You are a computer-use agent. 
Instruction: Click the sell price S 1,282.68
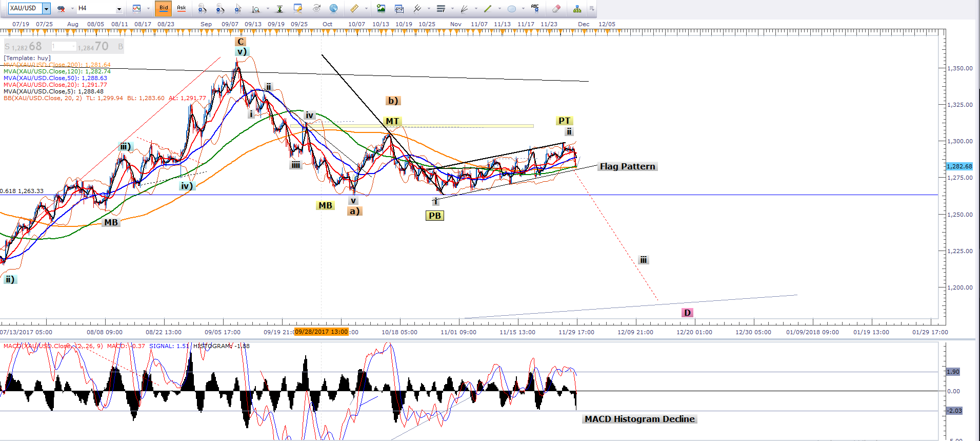point(24,47)
